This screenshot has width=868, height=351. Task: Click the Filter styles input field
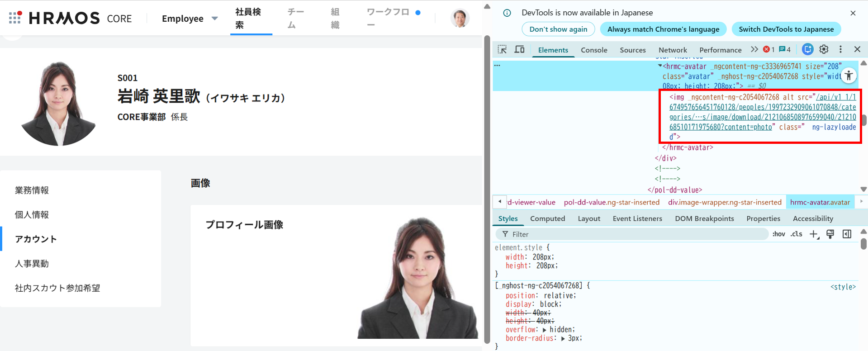[633, 234]
